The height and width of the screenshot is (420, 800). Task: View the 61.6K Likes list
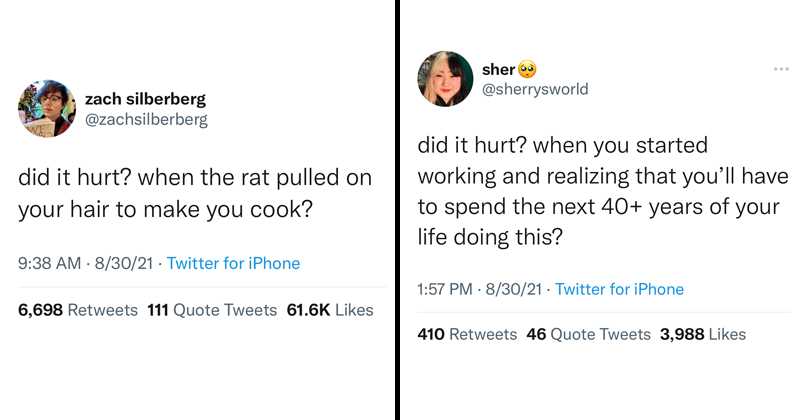coord(330,310)
